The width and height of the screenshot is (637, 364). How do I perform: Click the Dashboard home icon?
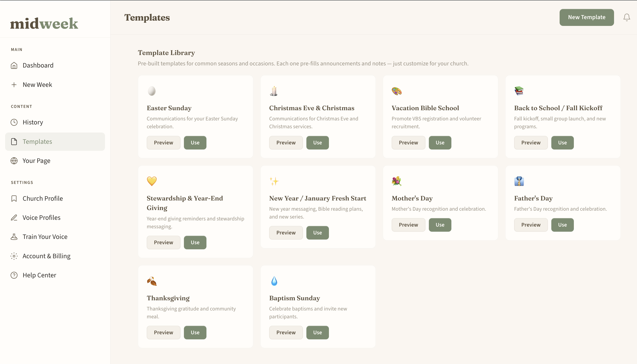coord(14,65)
